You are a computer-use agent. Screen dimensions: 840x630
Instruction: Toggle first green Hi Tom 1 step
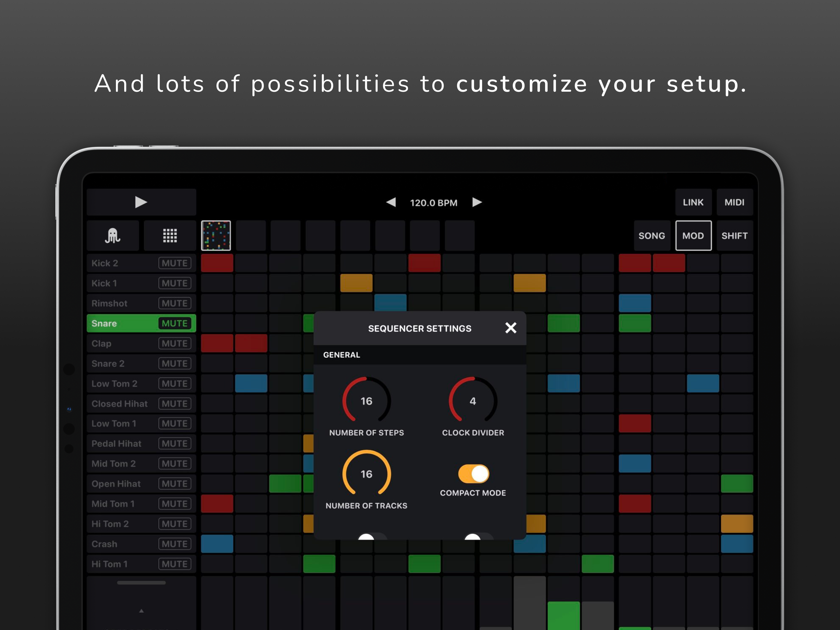pyautogui.click(x=319, y=564)
